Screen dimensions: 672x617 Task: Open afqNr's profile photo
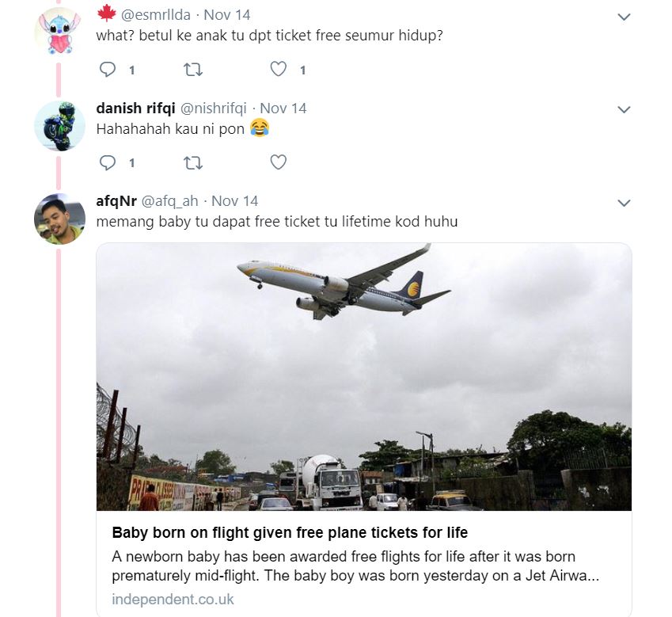click(x=59, y=219)
